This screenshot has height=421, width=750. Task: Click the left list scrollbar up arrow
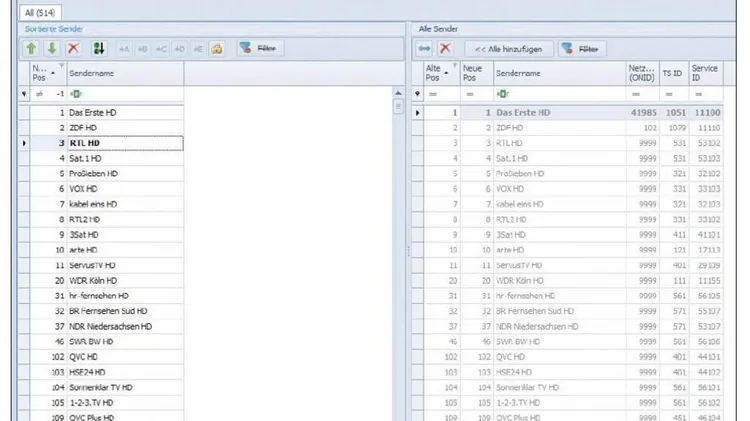[x=398, y=93]
